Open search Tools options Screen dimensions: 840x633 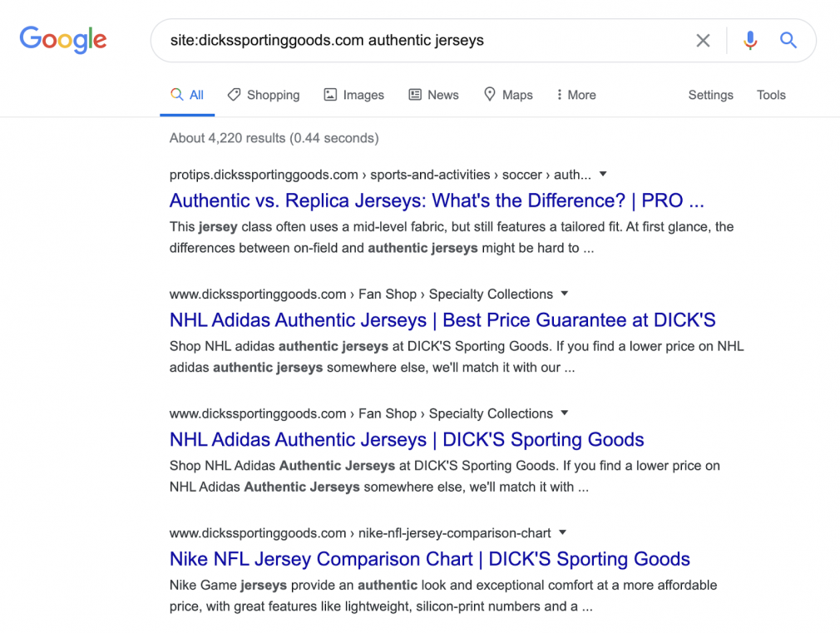pyautogui.click(x=771, y=95)
